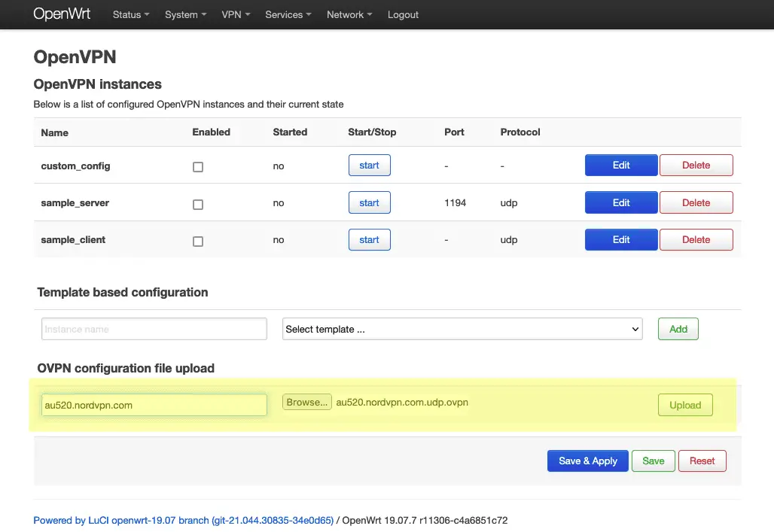Focus the au520.nordvpn.com name field

[154, 405]
